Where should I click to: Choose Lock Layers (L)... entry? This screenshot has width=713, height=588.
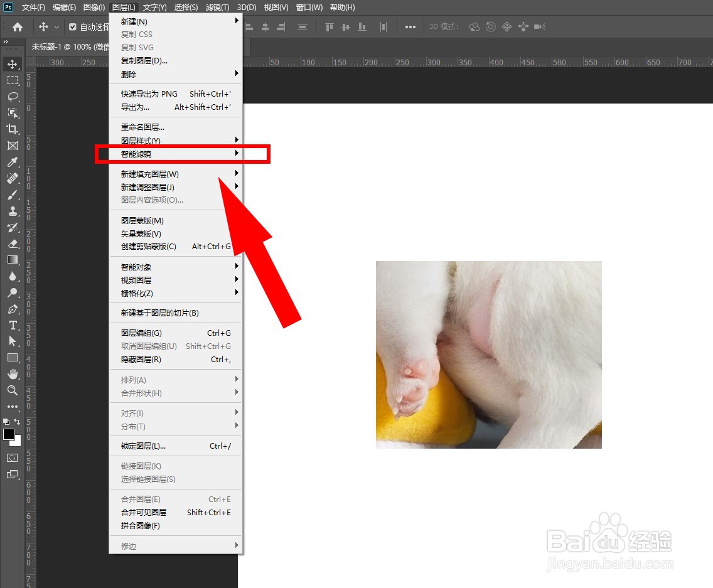click(x=176, y=446)
